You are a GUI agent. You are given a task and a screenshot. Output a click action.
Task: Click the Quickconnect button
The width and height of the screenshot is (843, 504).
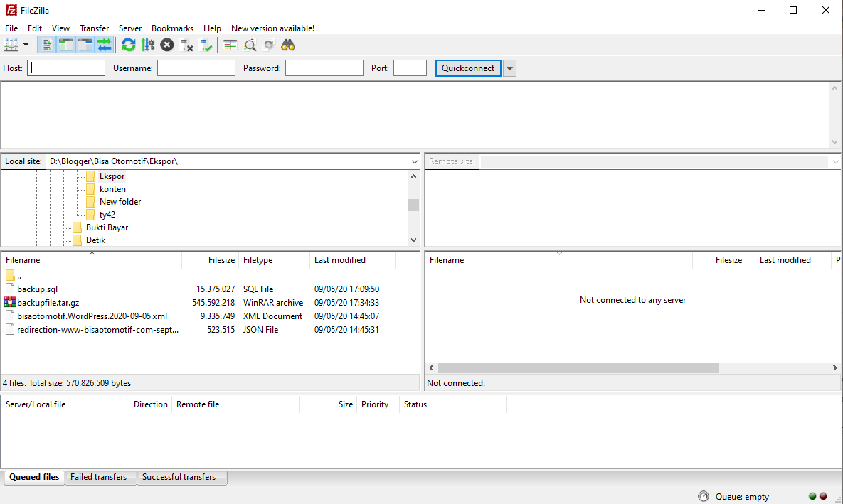point(467,68)
